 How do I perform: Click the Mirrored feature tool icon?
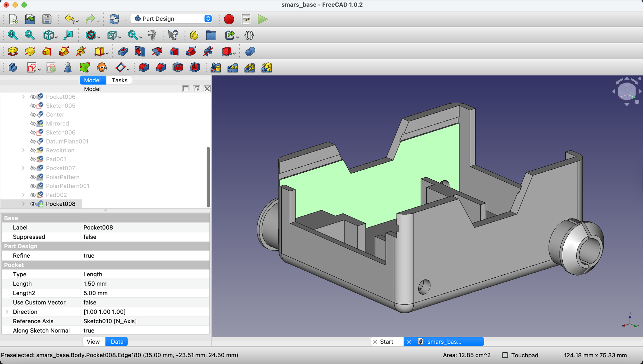point(216,68)
